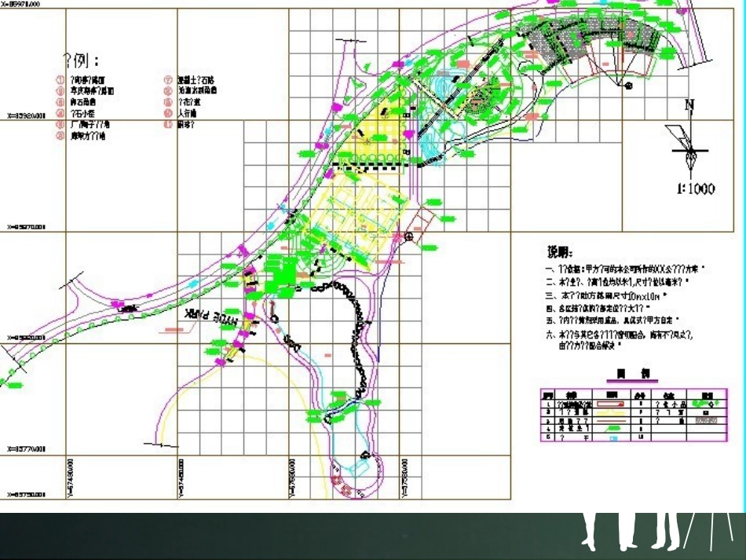Click the upside-down HYDE PARK label
The height and width of the screenshot is (560, 746).
coord(212,316)
